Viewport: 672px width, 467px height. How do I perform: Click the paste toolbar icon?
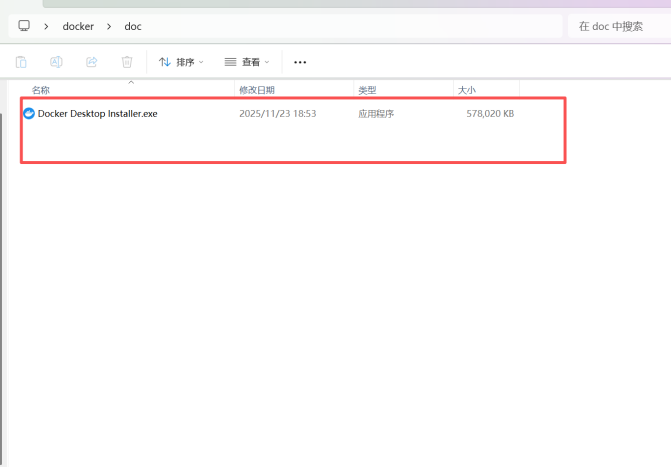coord(21,62)
